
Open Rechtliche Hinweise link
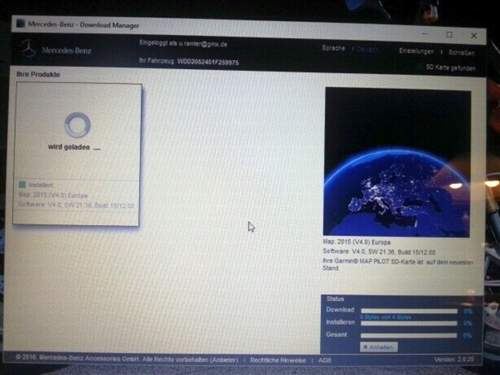tap(278, 360)
